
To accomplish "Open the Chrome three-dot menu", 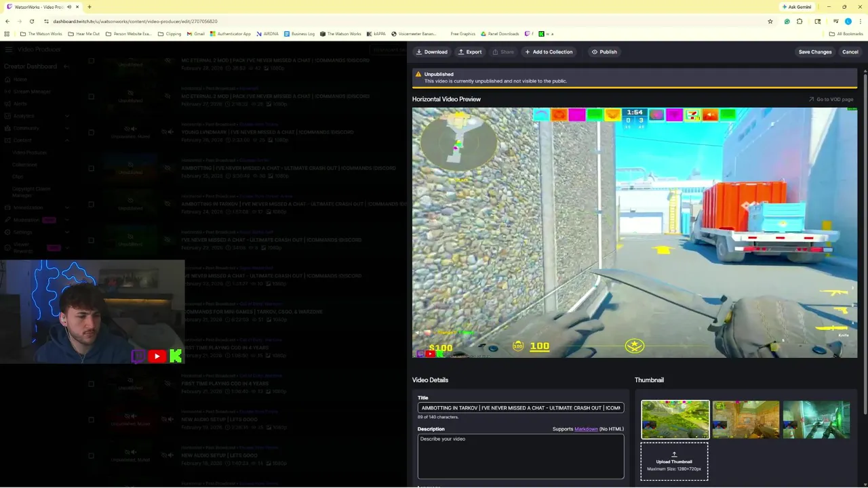I will (x=859, y=21).
